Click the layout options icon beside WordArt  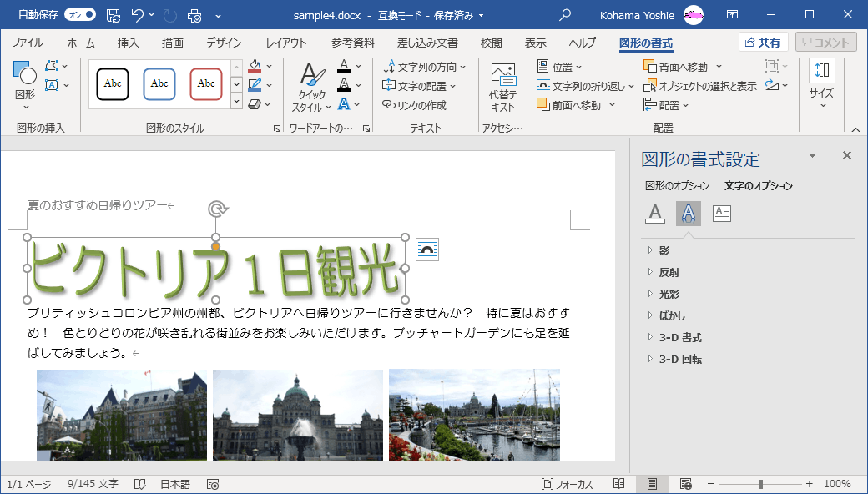427,250
